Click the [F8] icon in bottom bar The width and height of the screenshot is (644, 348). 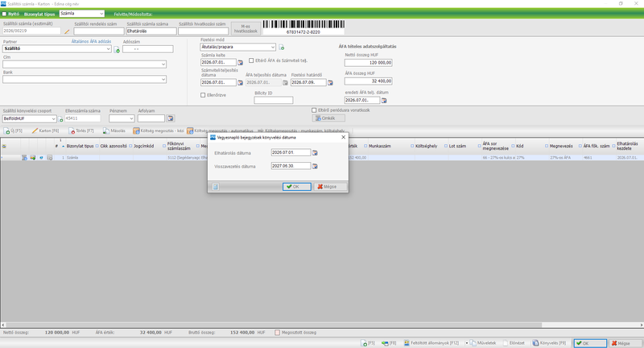click(x=389, y=343)
